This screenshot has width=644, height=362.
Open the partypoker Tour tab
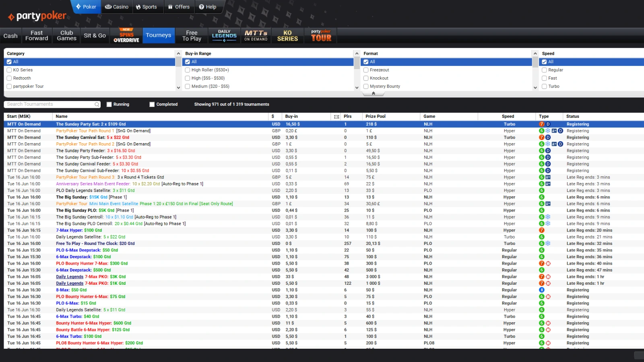321,36
